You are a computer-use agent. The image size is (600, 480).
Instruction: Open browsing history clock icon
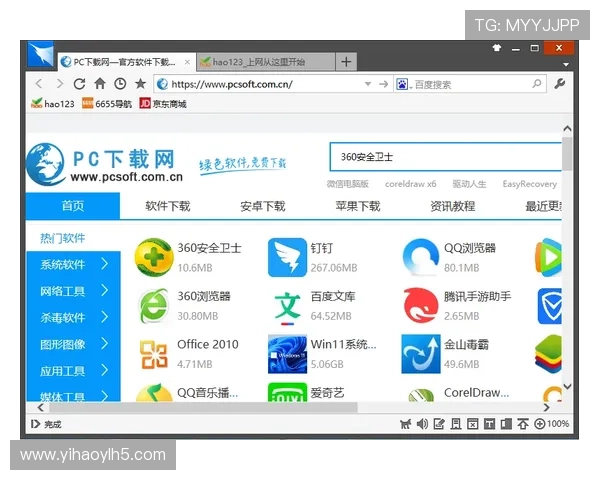point(120,84)
